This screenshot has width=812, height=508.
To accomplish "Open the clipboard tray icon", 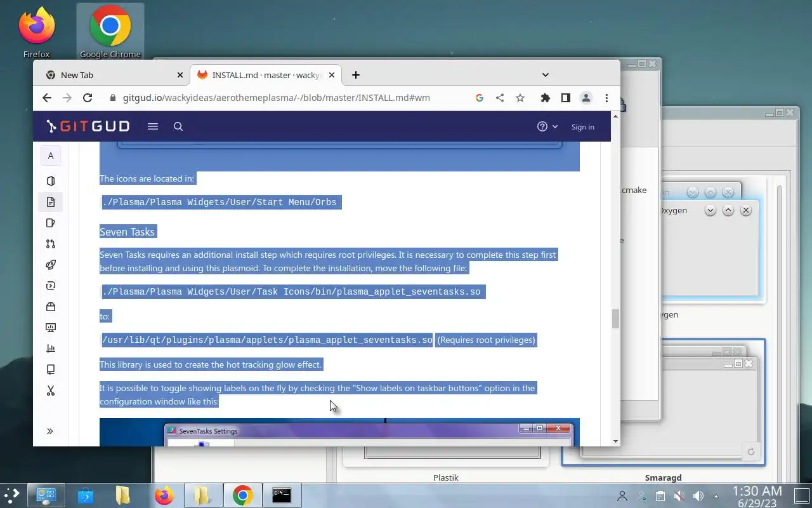I will click(x=660, y=496).
